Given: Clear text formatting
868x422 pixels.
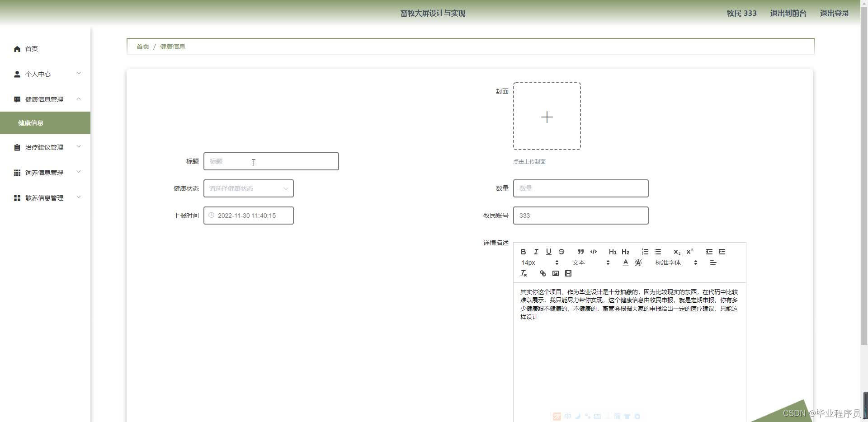Looking at the screenshot, I should [524, 273].
